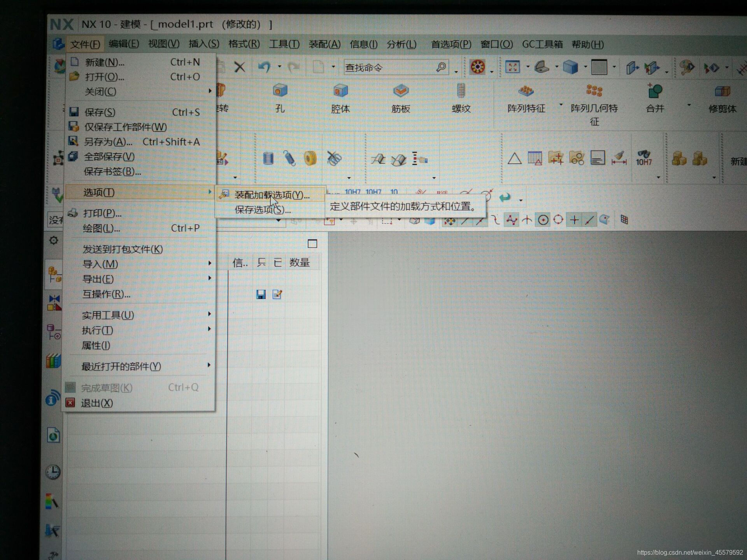The image size is (747, 560).
Task: Expand the 关闭(C) submenu
Action: tap(140, 92)
